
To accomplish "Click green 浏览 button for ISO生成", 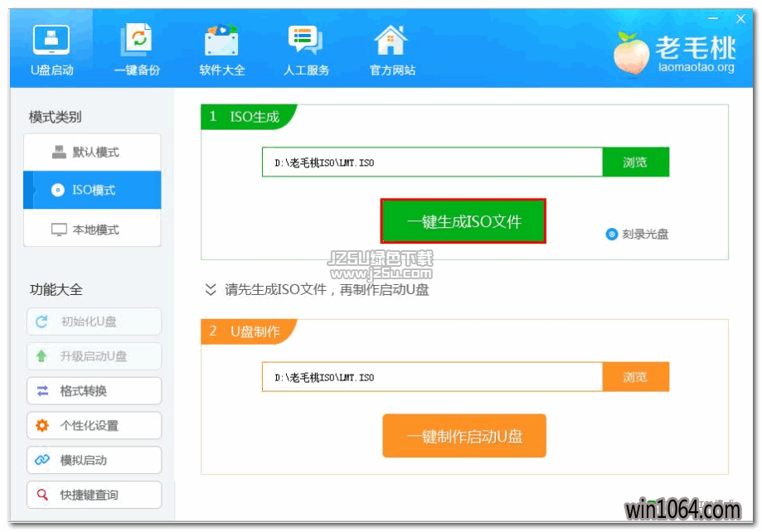I will point(635,162).
